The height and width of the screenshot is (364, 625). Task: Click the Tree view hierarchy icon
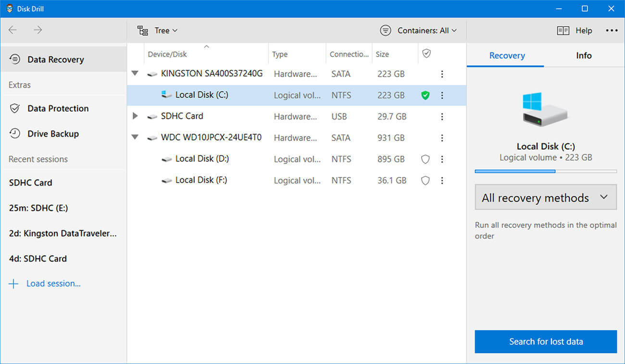coord(143,30)
